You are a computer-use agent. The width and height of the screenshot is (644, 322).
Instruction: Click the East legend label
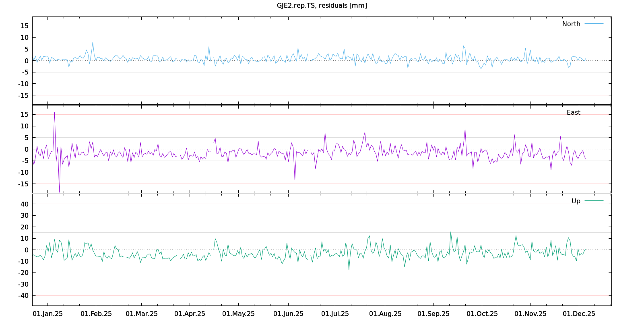[x=573, y=112]
